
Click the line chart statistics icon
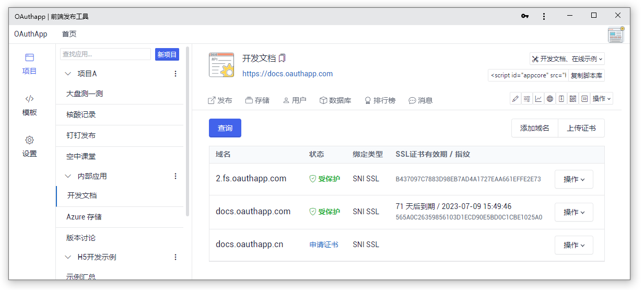point(538,99)
